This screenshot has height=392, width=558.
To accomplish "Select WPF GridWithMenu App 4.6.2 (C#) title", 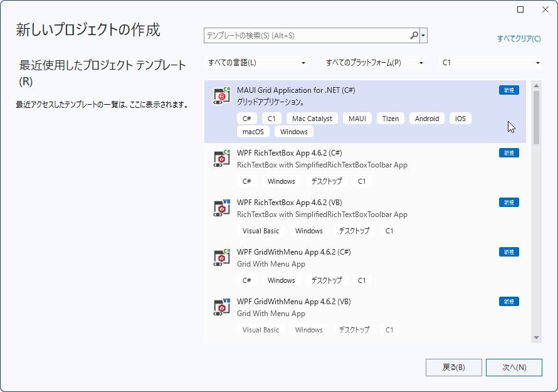I will [294, 252].
